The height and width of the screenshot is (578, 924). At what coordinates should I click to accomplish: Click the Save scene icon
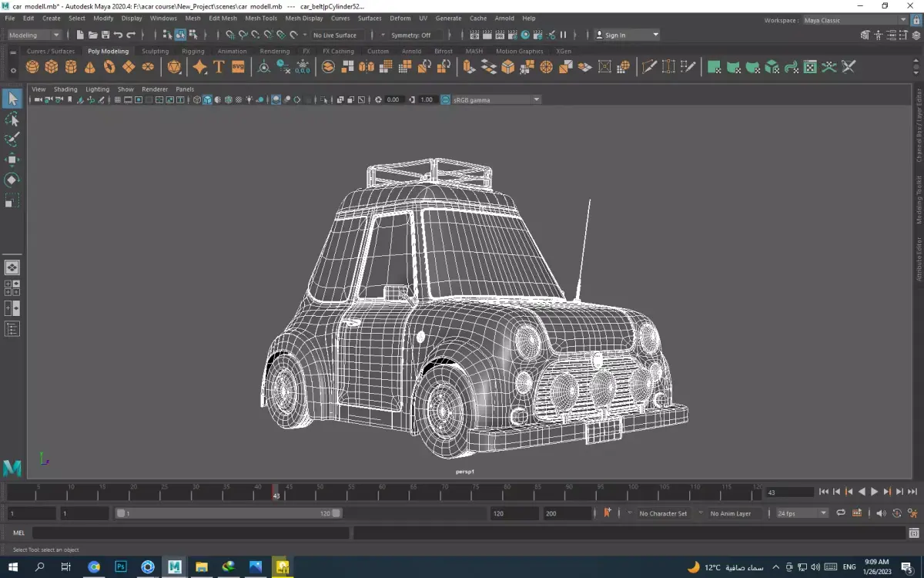click(105, 35)
